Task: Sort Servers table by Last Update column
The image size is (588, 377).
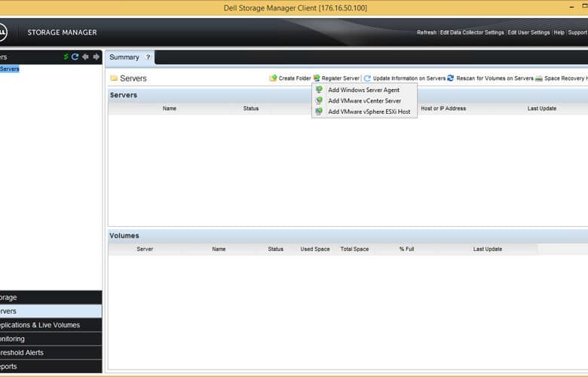Action: (x=542, y=109)
